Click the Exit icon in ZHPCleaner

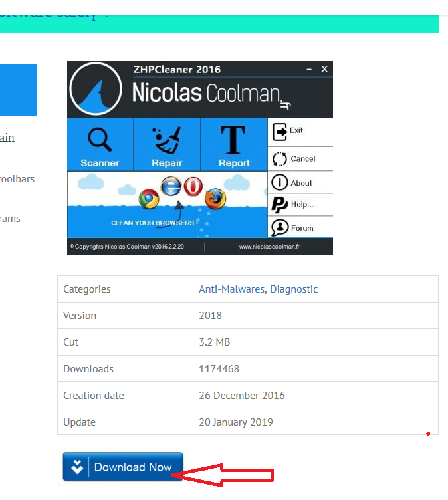click(280, 132)
